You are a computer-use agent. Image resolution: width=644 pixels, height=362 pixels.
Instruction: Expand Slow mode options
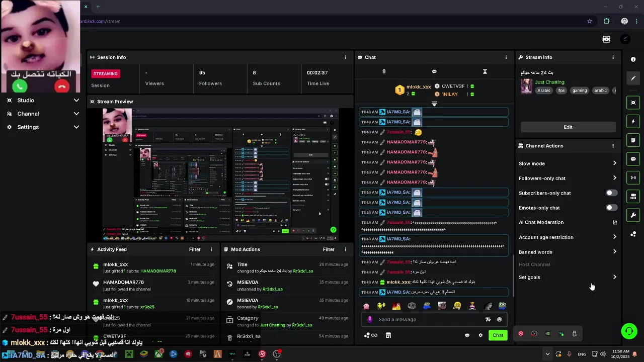click(615, 163)
